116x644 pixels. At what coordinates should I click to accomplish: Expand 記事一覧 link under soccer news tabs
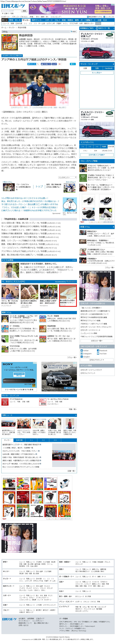pos(71,471)
